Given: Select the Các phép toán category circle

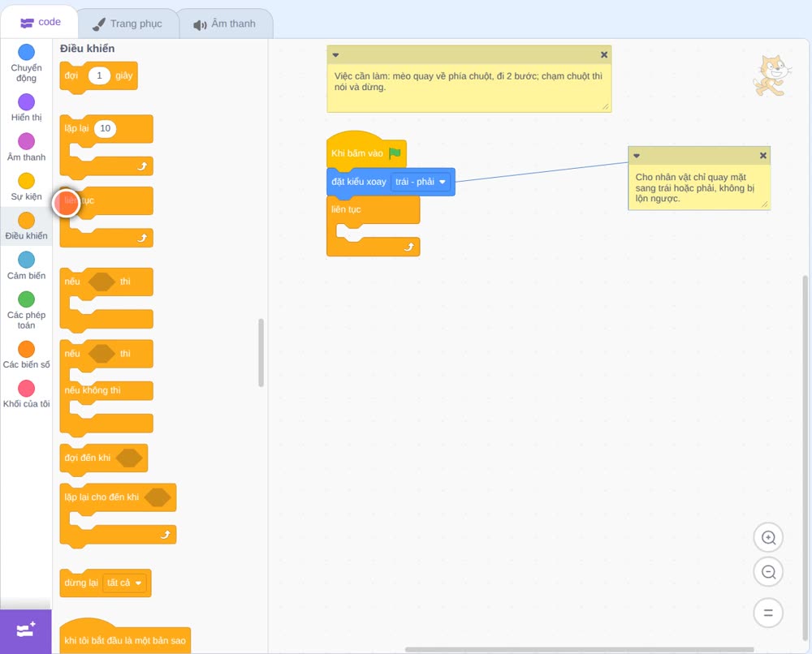Looking at the screenshot, I should 27,299.
